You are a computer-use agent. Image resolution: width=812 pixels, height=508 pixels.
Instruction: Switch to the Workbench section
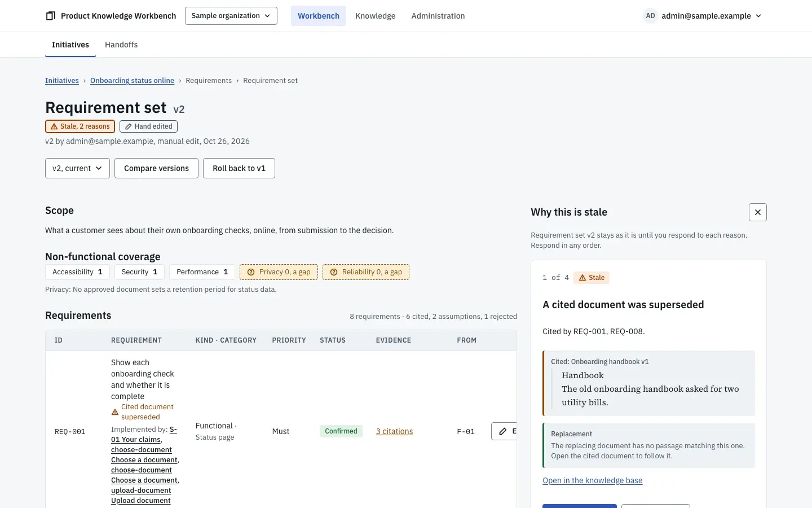pyautogui.click(x=319, y=16)
